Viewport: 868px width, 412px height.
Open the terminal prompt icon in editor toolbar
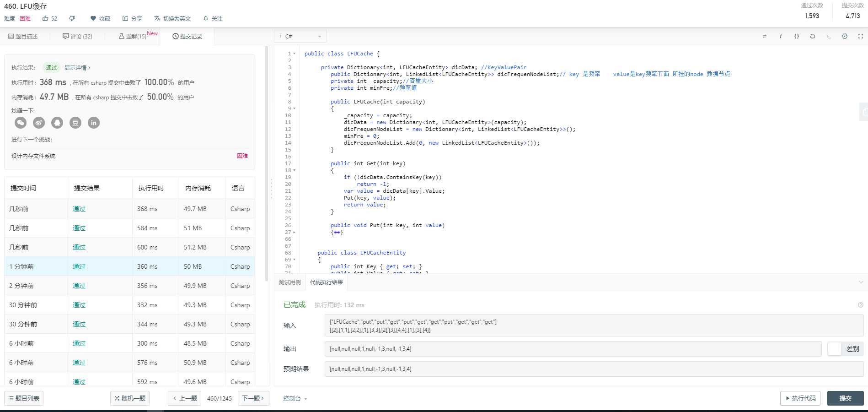(829, 36)
